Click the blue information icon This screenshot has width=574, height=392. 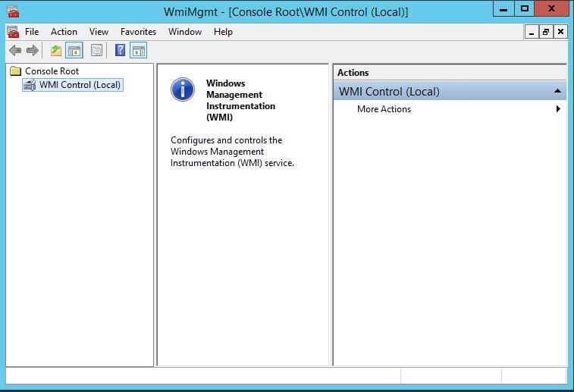click(x=182, y=89)
